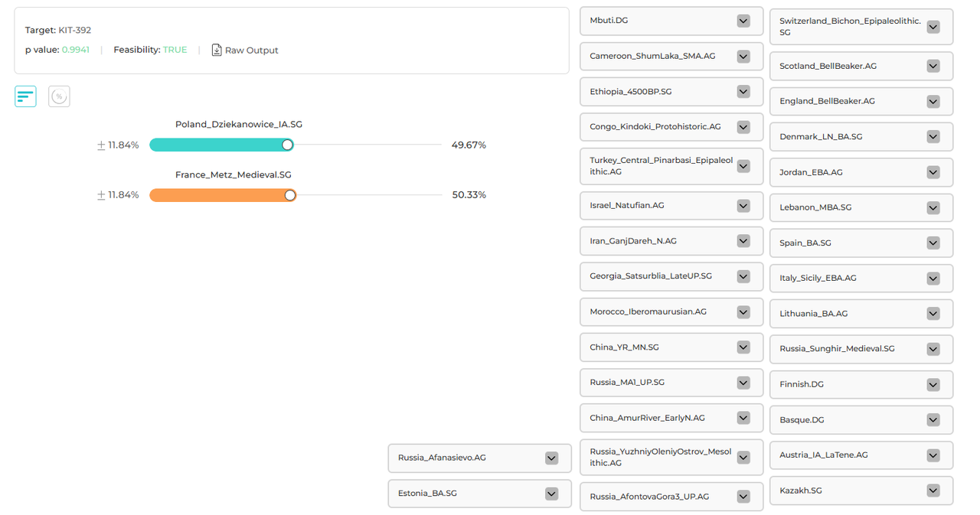Click the Basque.DG arrow icon

[933, 420]
